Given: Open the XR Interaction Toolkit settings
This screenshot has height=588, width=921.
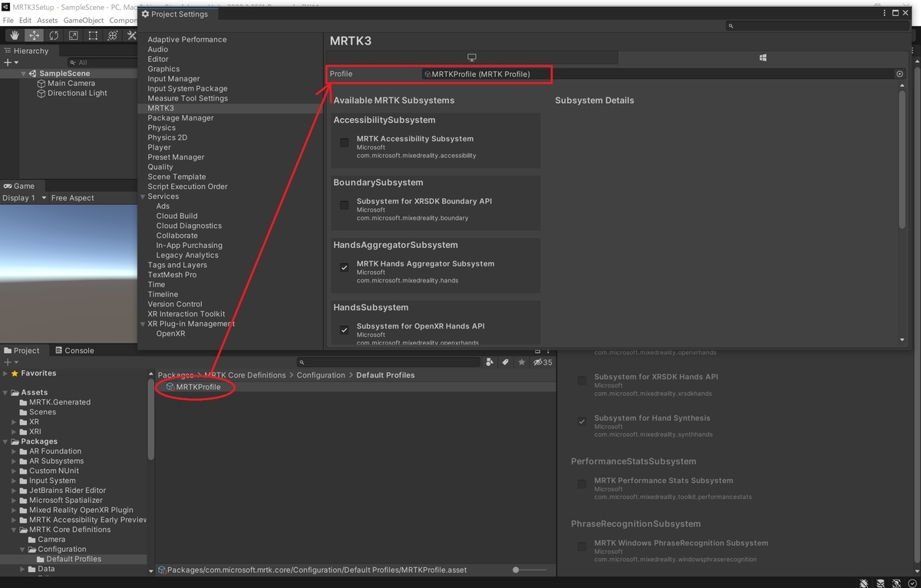Looking at the screenshot, I should [187, 314].
